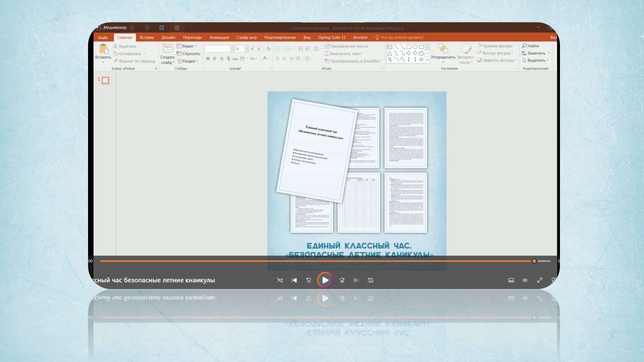Select the line shape in the gallery
644x362 pixels.
coord(396,46)
